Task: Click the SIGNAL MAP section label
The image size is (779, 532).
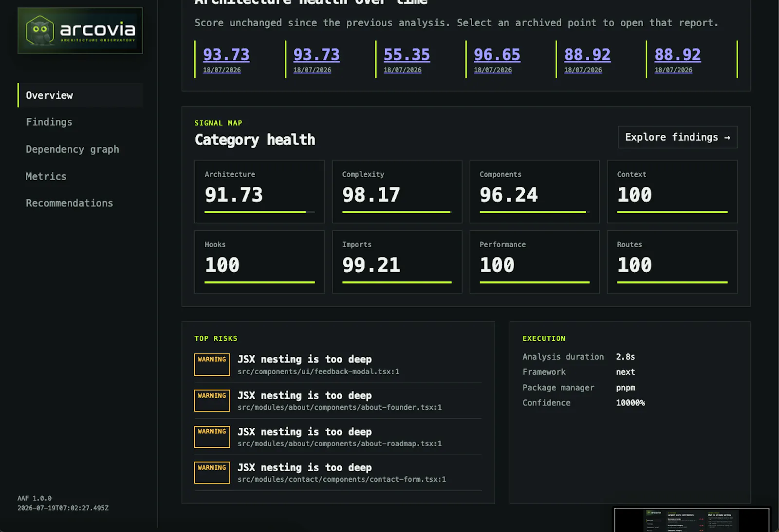Action: [218, 123]
